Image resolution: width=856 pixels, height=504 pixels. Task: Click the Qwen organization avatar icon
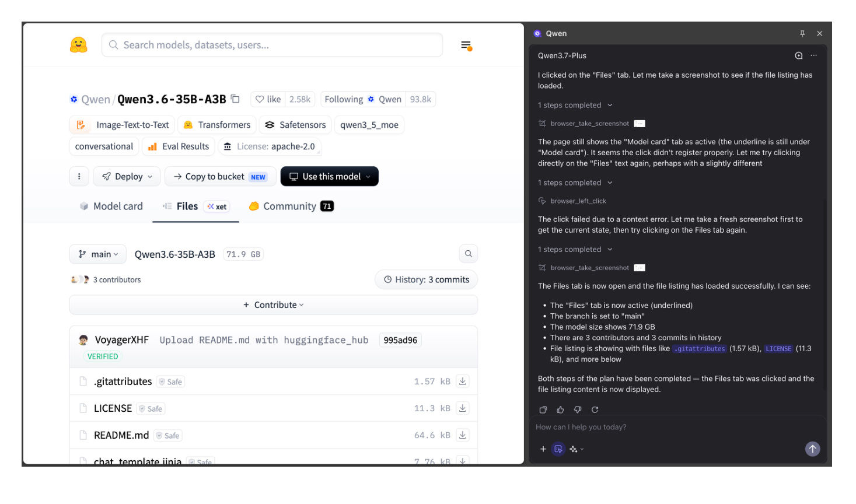coord(74,99)
